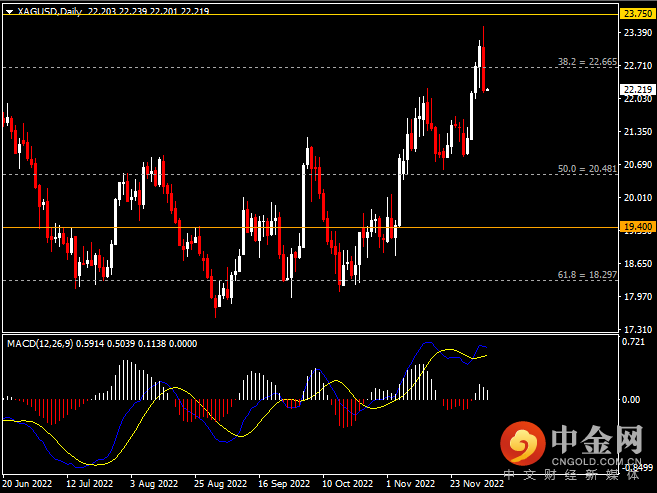Select the XAGUSD,Daily chart title
The image size is (657, 493).
(x=50, y=9)
